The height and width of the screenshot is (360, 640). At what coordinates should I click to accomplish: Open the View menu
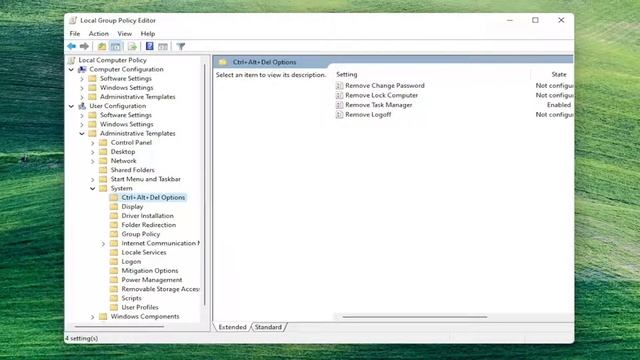(124, 33)
